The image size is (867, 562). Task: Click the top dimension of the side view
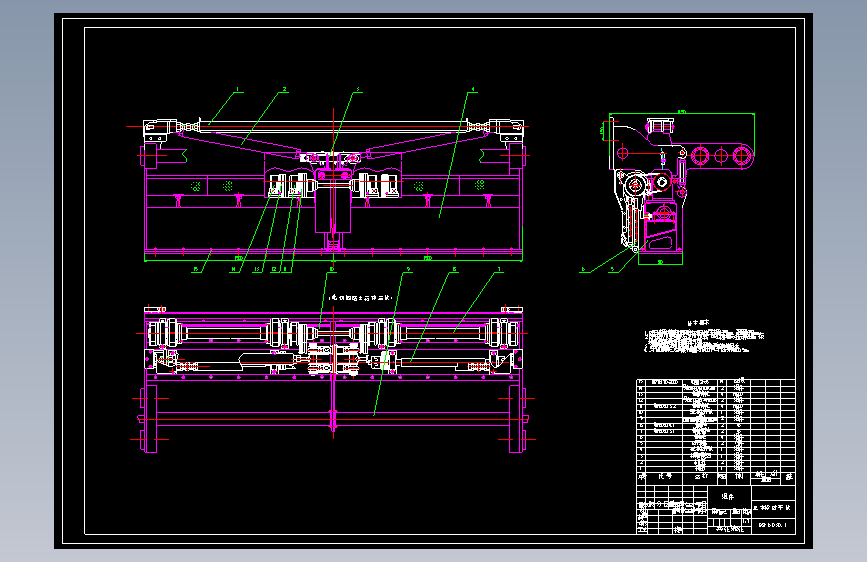point(682,112)
